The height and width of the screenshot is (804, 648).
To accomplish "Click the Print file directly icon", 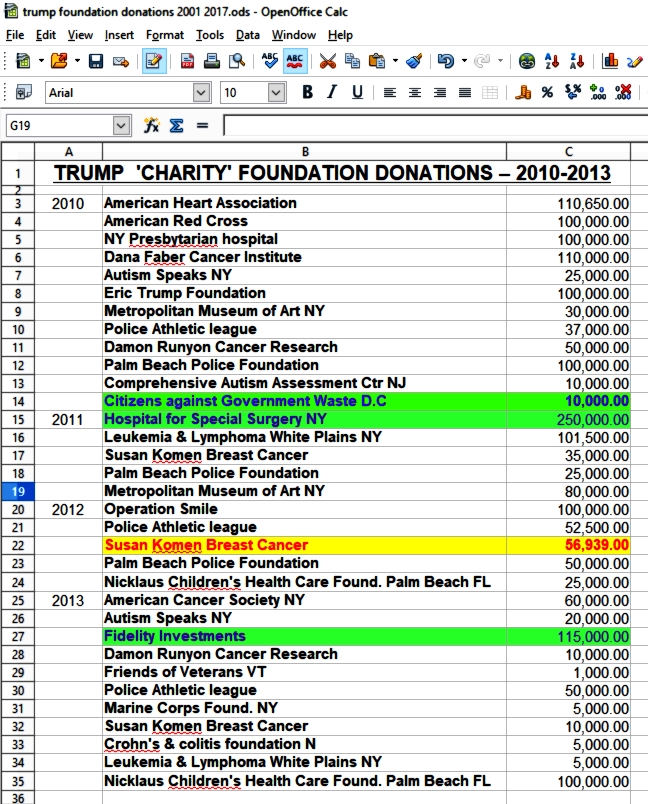I will pos(212,62).
